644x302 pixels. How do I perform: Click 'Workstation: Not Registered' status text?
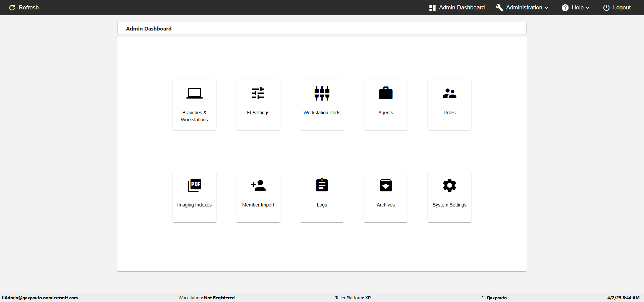click(207, 298)
